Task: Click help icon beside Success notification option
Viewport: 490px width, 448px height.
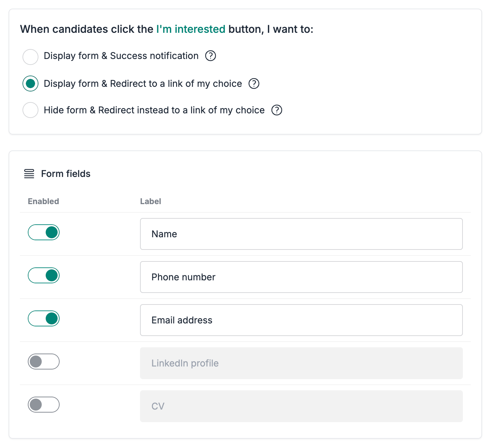Action: [211, 56]
